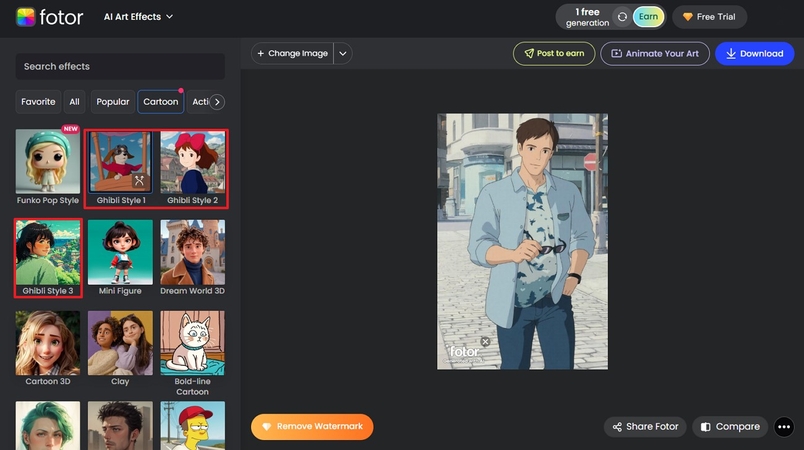This screenshot has height=450, width=804.
Task: Choose the Mini Figure effect
Action: 120,257
